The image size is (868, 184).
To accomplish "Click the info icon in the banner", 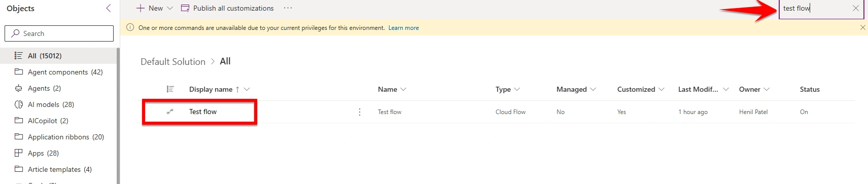I will tap(130, 27).
